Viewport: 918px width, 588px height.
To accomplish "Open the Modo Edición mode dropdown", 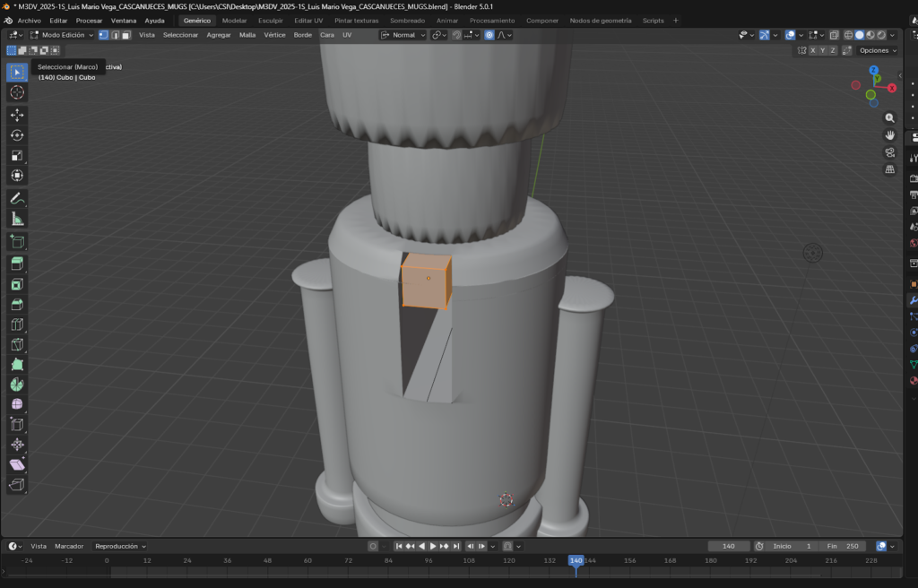I will (61, 35).
